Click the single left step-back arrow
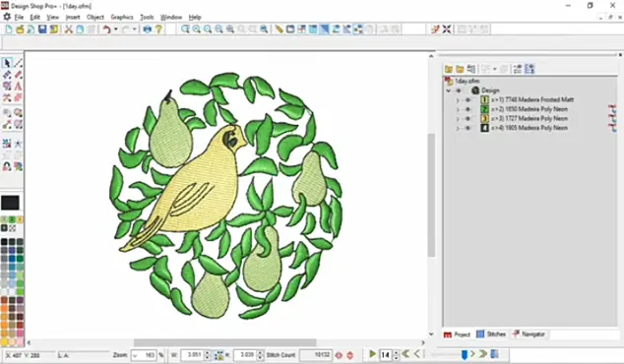The height and width of the screenshot is (364, 624). pyautogui.click(x=416, y=353)
